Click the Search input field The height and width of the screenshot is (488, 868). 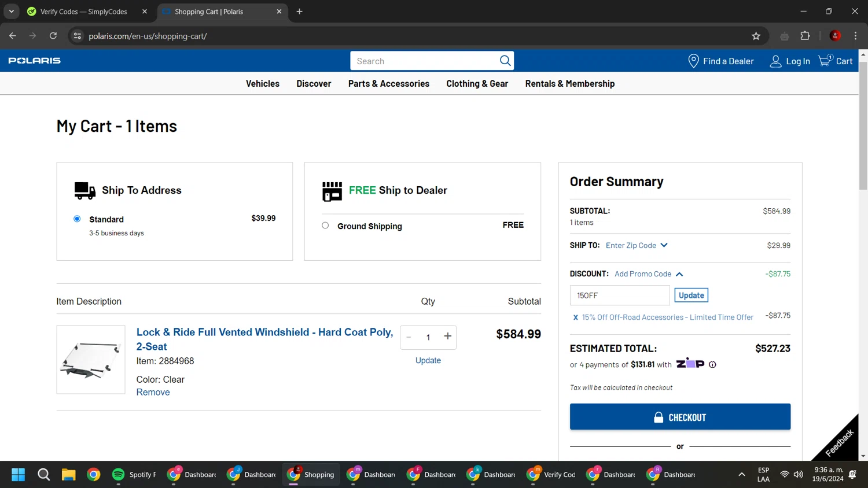[x=425, y=61]
